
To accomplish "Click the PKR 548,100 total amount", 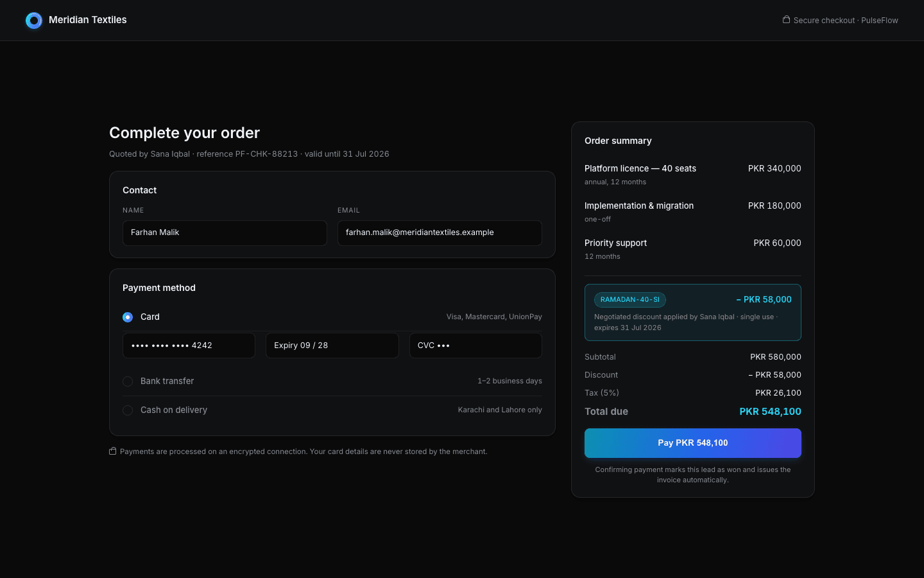I will pos(770,412).
